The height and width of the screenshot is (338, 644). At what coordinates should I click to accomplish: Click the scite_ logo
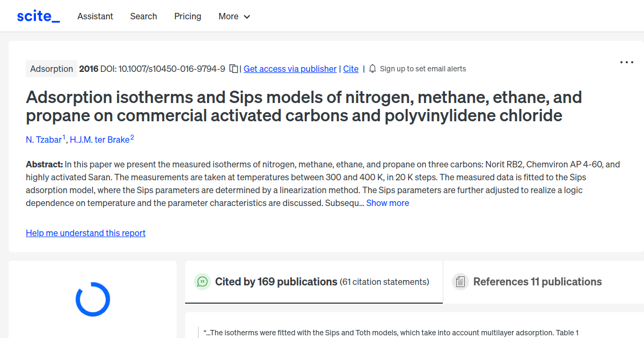pos(38,16)
